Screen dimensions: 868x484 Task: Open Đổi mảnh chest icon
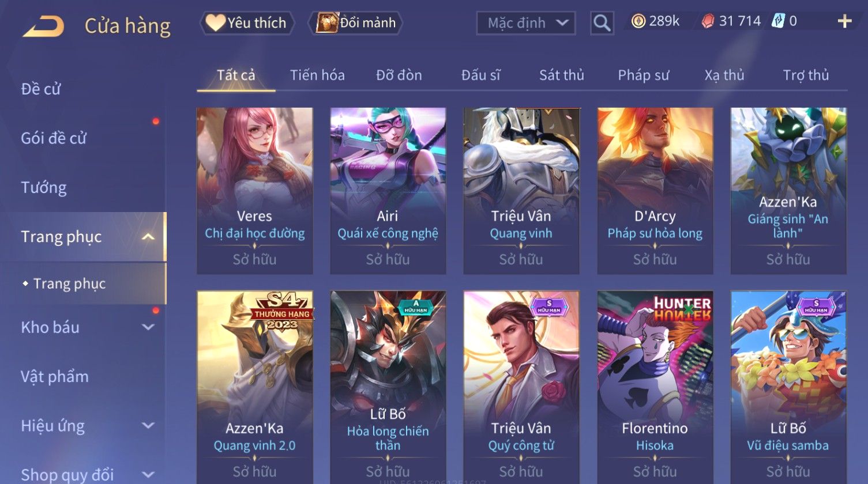[326, 23]
